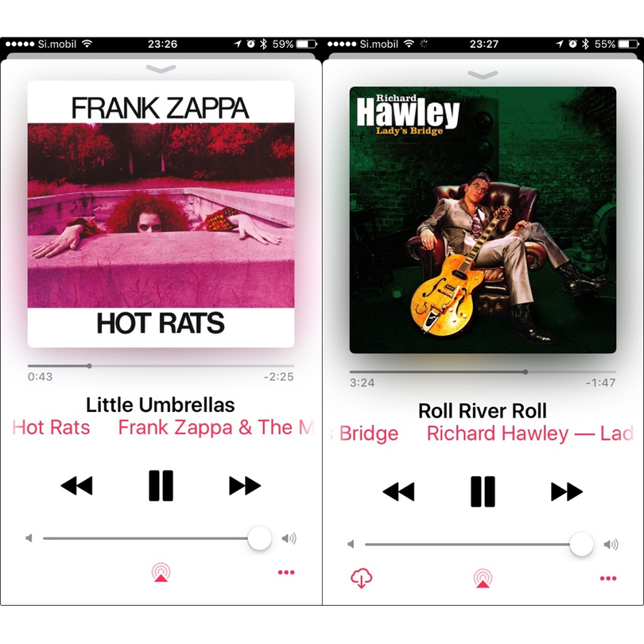Pause Roll River Roll playback

[483, 491]
